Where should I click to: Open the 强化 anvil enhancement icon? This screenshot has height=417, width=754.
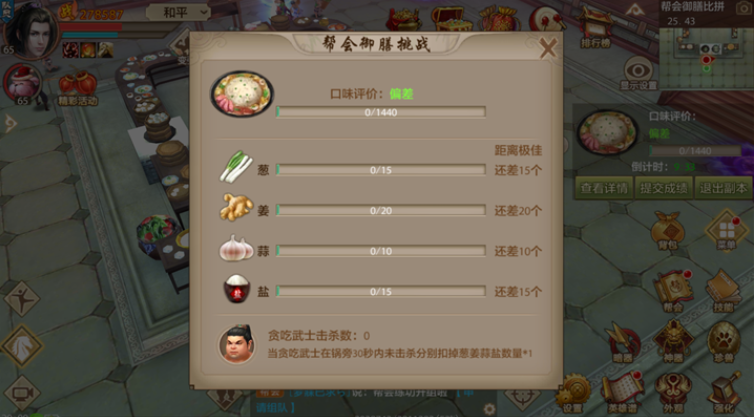[x=724, y=393]
